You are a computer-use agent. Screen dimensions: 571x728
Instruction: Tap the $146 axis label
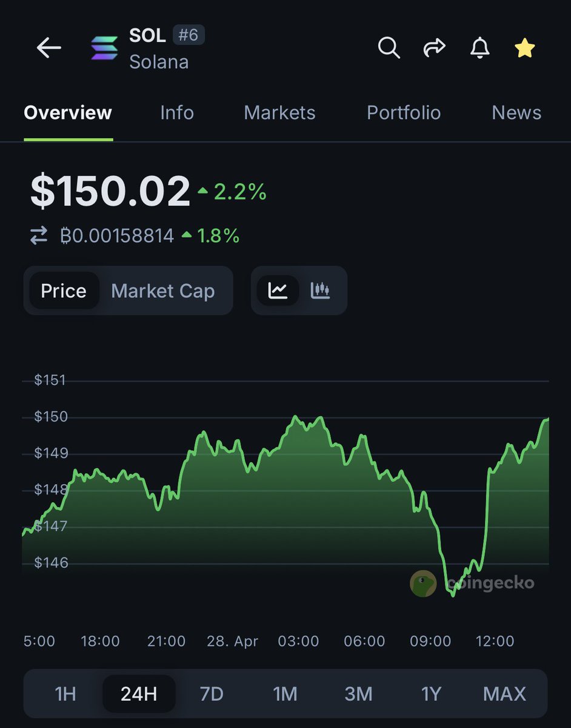click(x=51, y=562)
